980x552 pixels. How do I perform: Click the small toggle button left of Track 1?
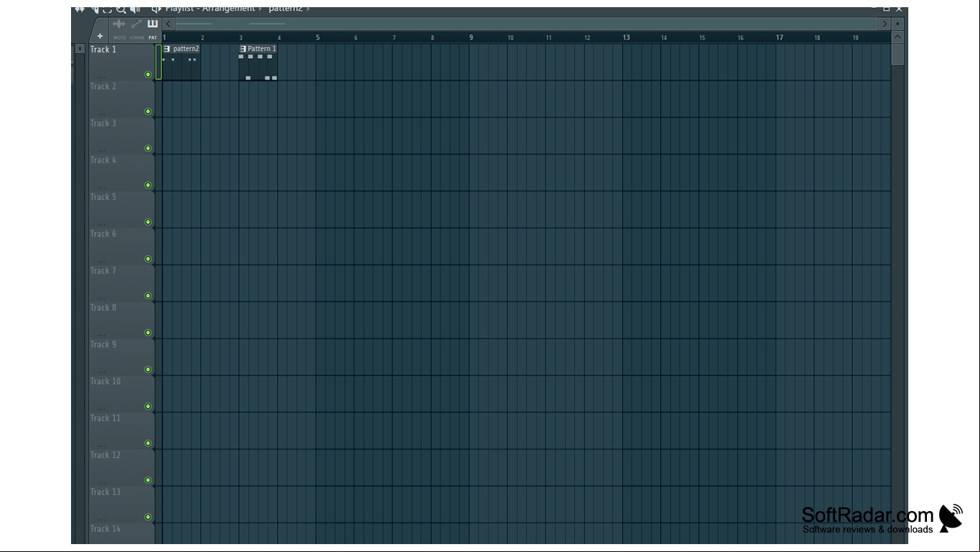(80, 49)
